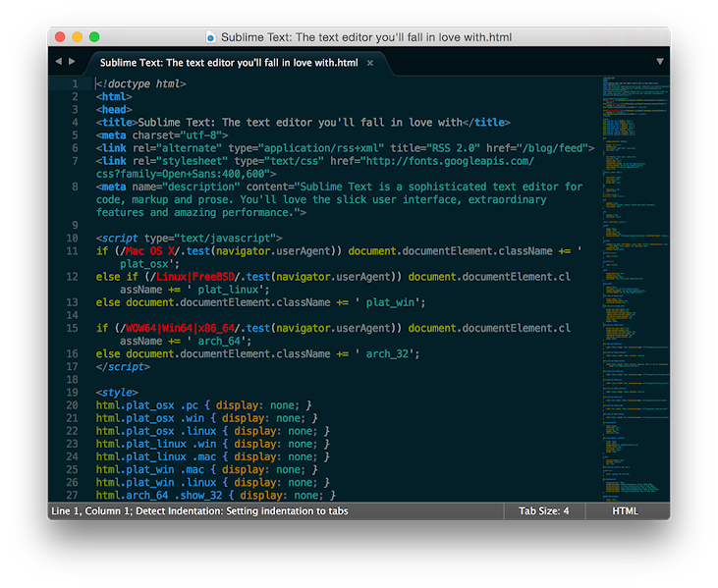This screenshot has width=718, height=588.
Task: Click the 'plat_win' string on line 13
Action: [x=390, y=302]
